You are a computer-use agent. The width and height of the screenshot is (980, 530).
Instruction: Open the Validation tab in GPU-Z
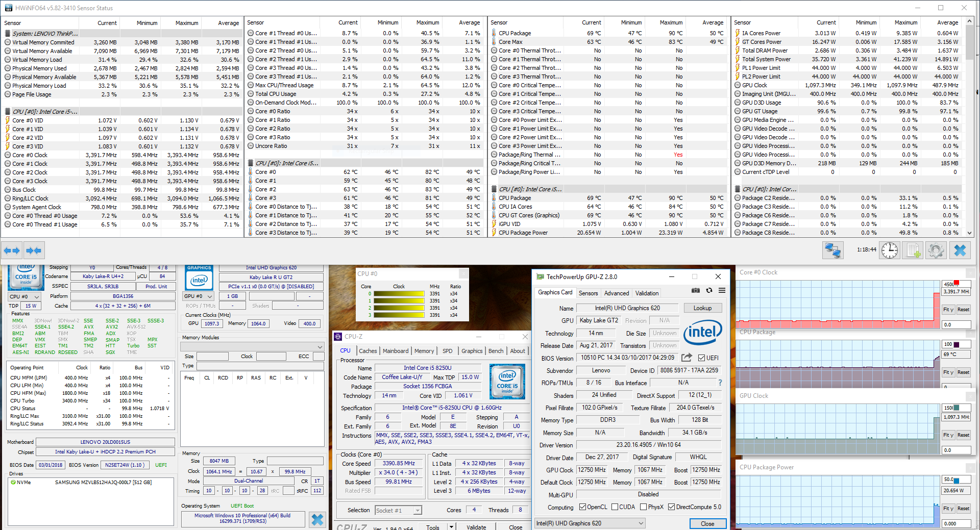647,293
